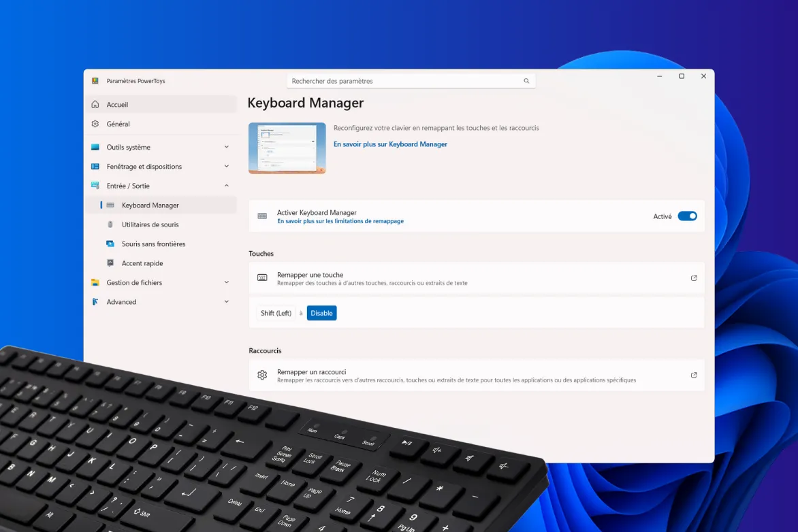
Task: Click the Souris sans frontières icon
Action: tap(110, 244)
